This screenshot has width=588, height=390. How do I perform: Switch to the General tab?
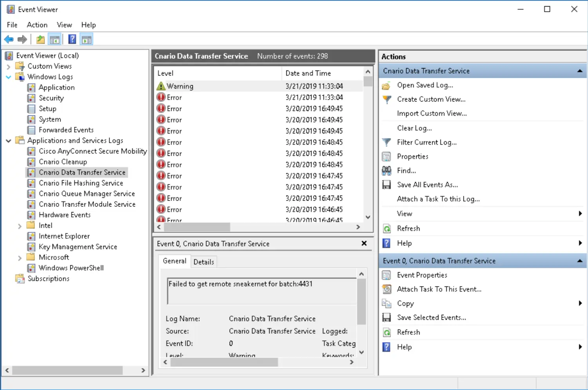[x=174, y=261]
